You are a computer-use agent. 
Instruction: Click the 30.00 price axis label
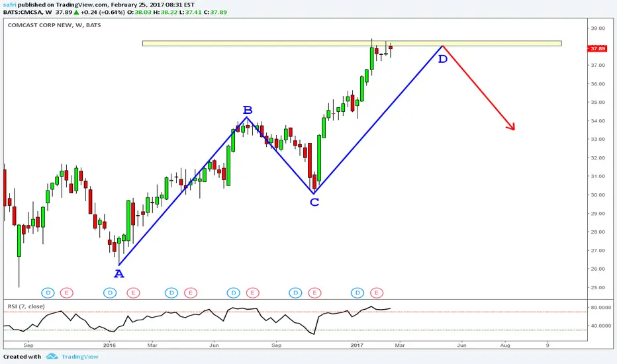[597, 195]
